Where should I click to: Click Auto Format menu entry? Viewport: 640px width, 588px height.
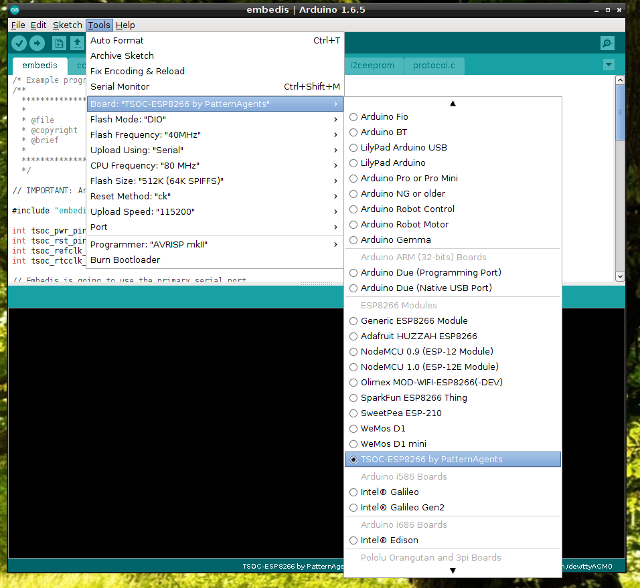tap(215, 41)
